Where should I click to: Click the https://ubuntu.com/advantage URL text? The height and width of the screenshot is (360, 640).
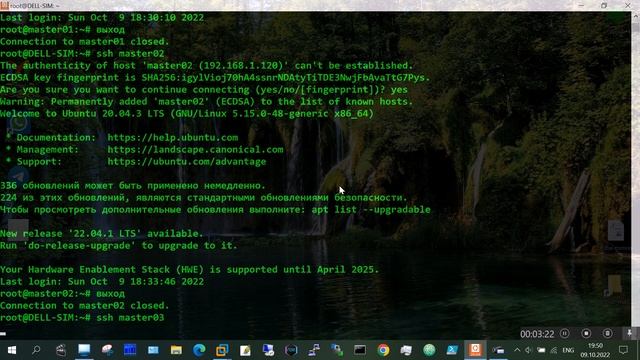[x=187, y=162]
